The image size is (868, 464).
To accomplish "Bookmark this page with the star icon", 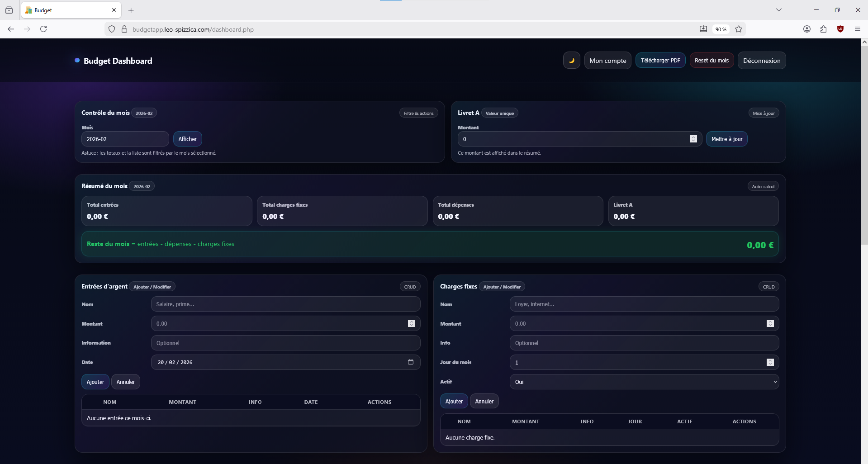I will 739,29.
